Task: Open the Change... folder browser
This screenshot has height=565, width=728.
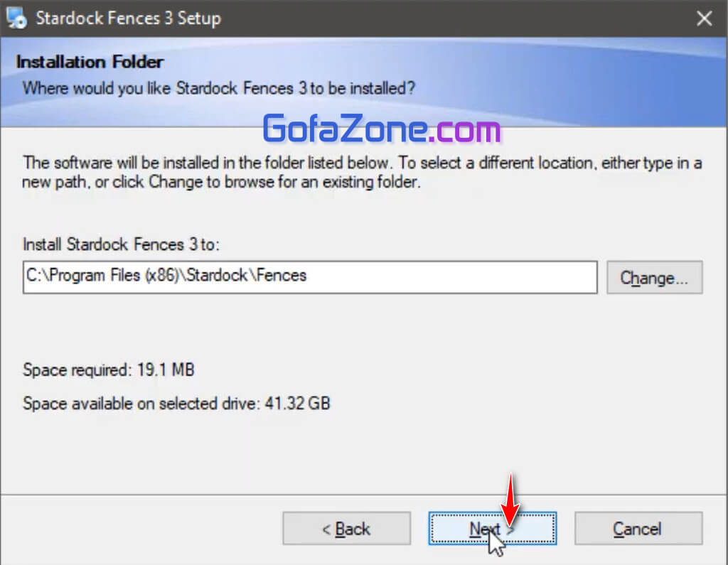Action: click(654, 277)
